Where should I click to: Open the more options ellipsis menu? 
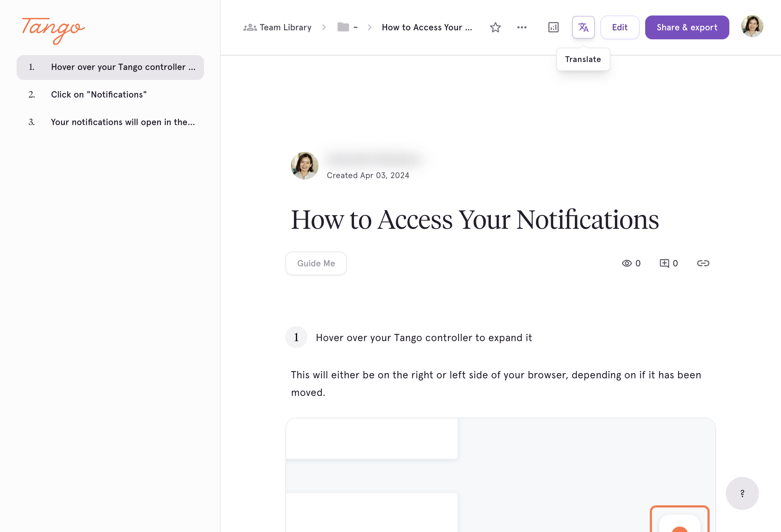pos(522,27)
